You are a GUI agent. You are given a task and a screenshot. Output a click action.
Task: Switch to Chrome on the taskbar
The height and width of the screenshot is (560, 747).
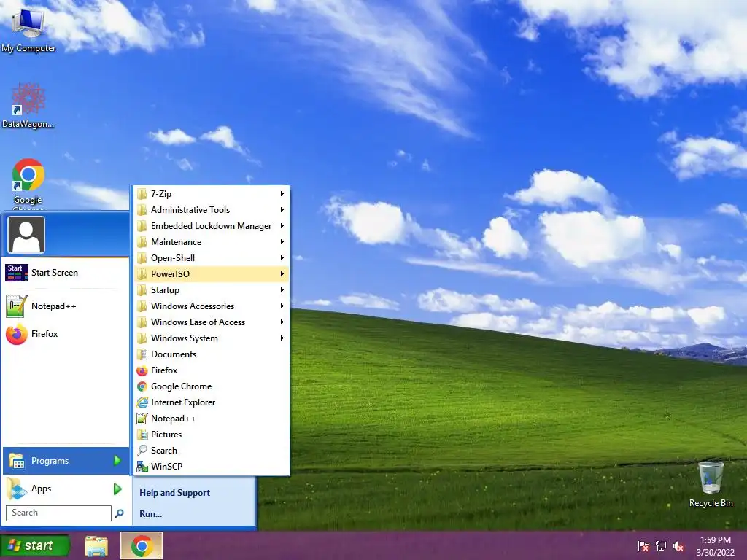point(142,545)
